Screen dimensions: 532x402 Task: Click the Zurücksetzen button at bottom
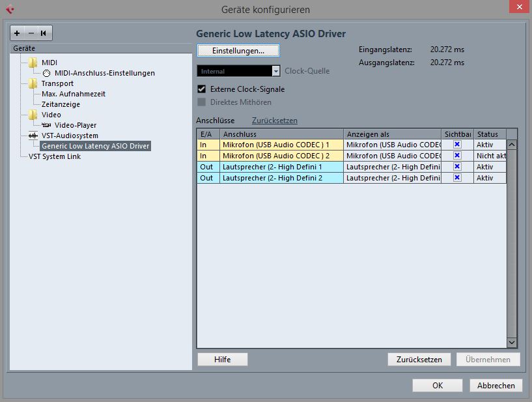419,360
